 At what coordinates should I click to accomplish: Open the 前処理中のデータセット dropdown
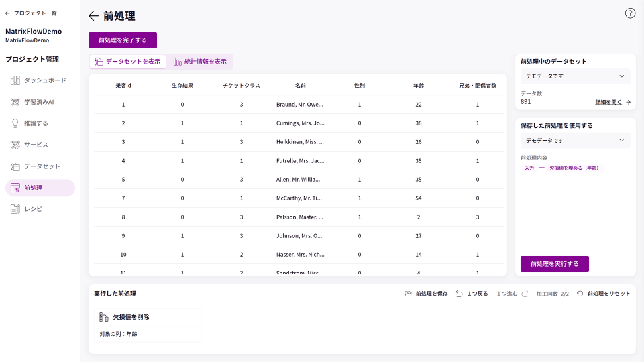pos(575,76)
